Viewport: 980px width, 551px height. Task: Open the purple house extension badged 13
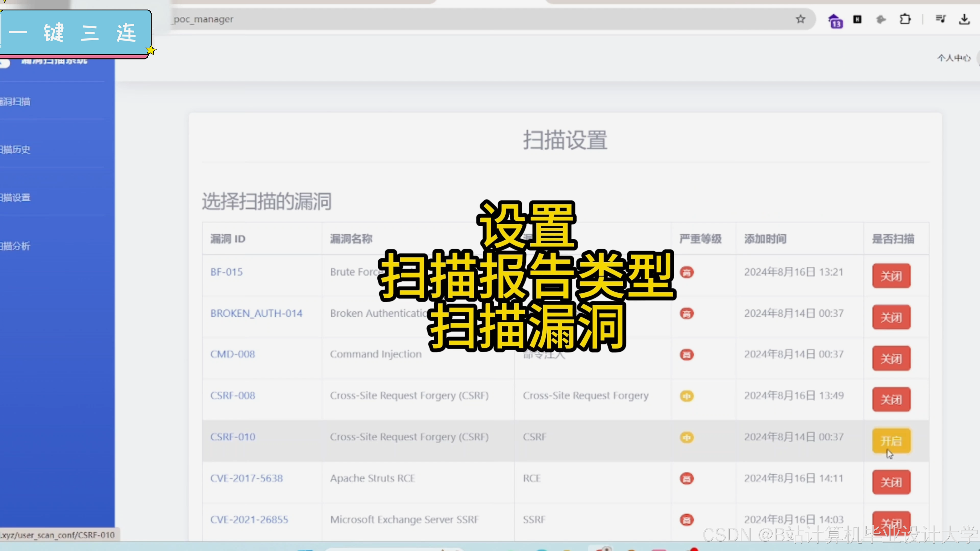pos(835,20)
